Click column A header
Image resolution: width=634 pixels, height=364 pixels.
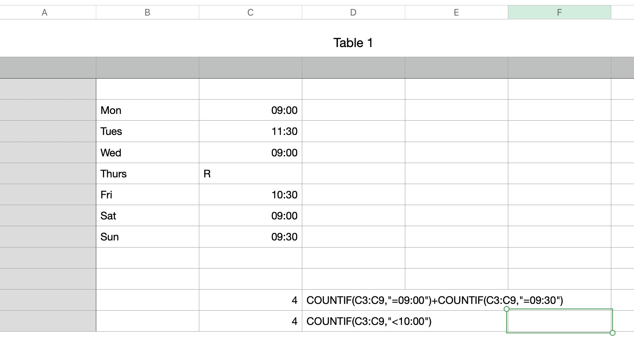45,12
